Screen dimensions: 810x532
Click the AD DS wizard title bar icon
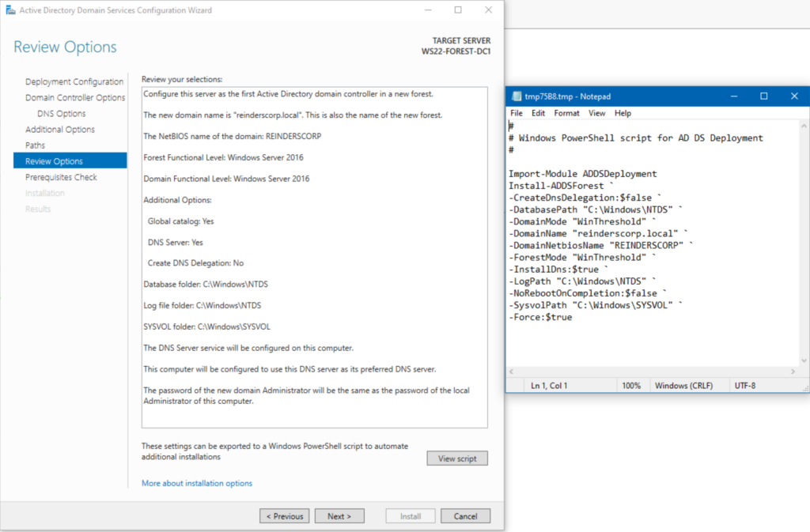pyautogui.click(x=10, y=9)
